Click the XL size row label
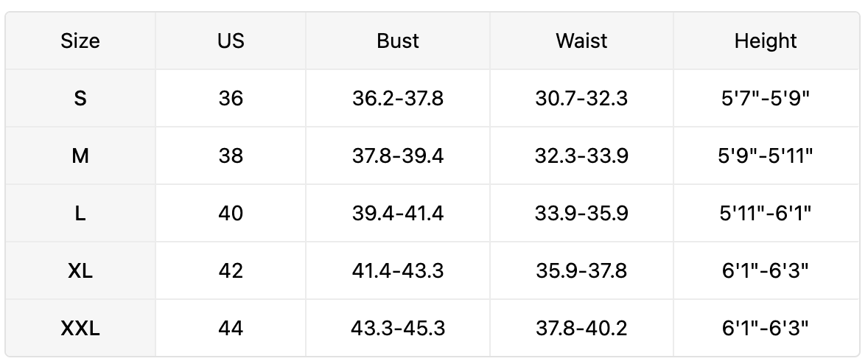Screen dimensions: 868x364 click(x=80, y=271)
